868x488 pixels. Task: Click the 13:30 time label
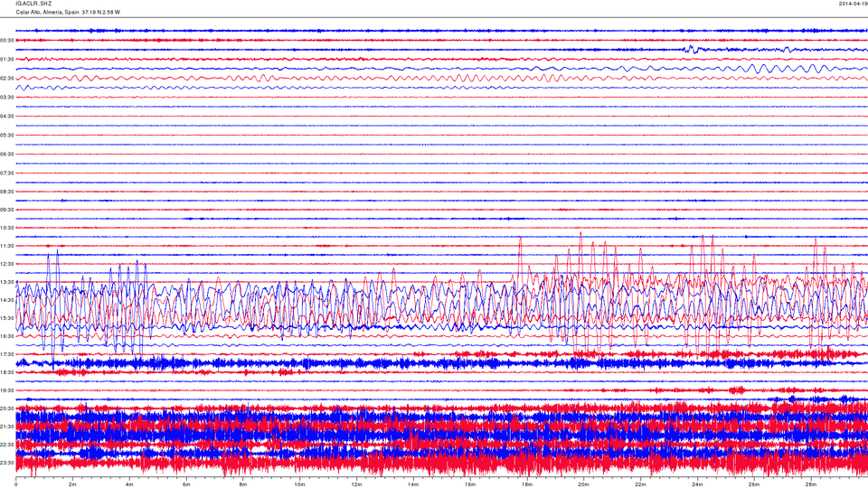pyautogui.click(x=7, y=282)
